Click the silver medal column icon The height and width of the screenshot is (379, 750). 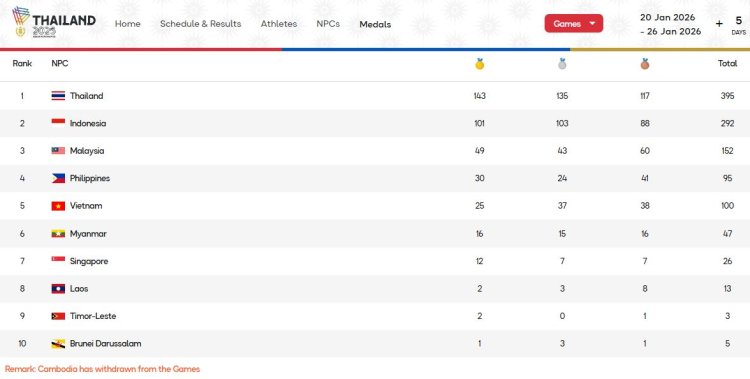[x=562, y=64]
